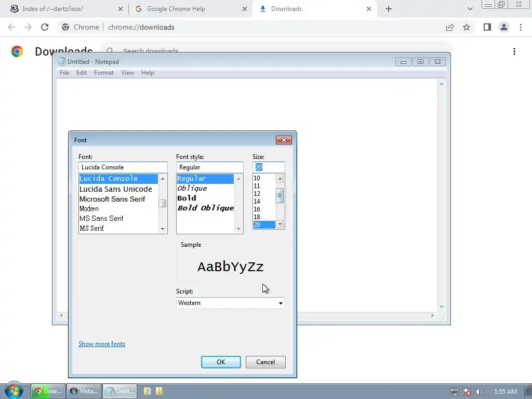
Task: Pick size 12 in the size list
Action: (264, 194)
